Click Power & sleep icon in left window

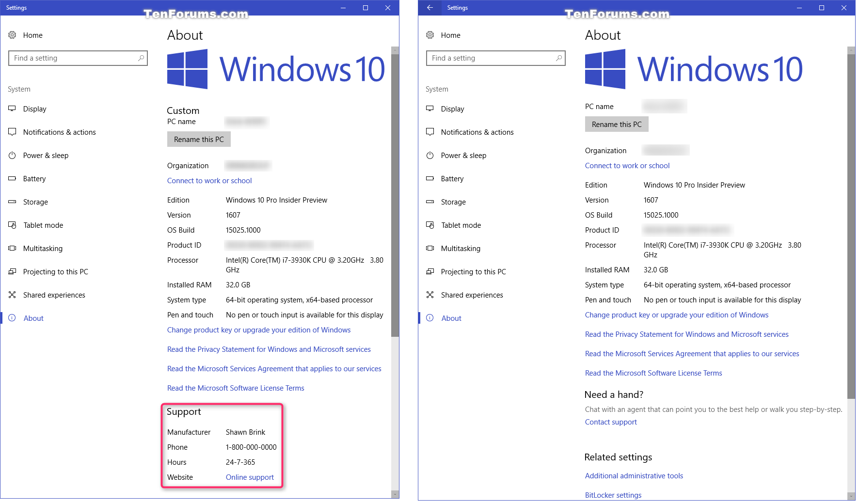[x=12, y=155]
